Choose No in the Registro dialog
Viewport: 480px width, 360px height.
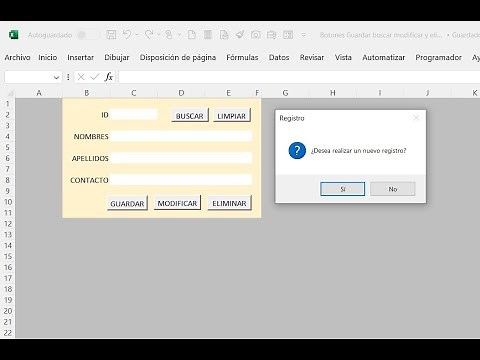point(393,189)
